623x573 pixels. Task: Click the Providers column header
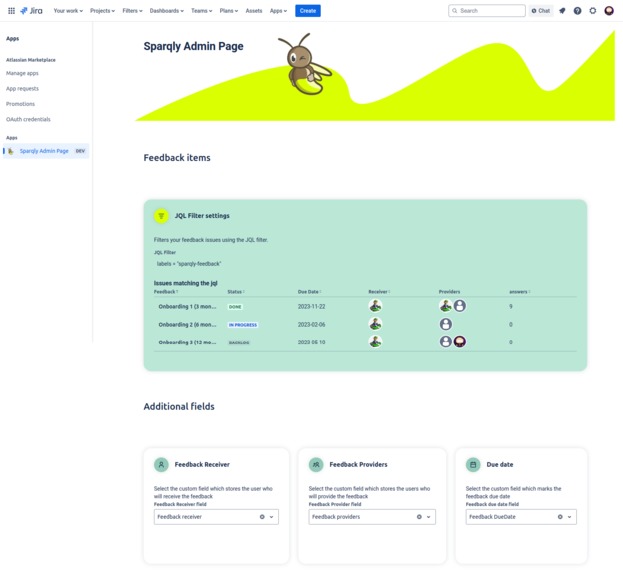(x=449, y=292)
